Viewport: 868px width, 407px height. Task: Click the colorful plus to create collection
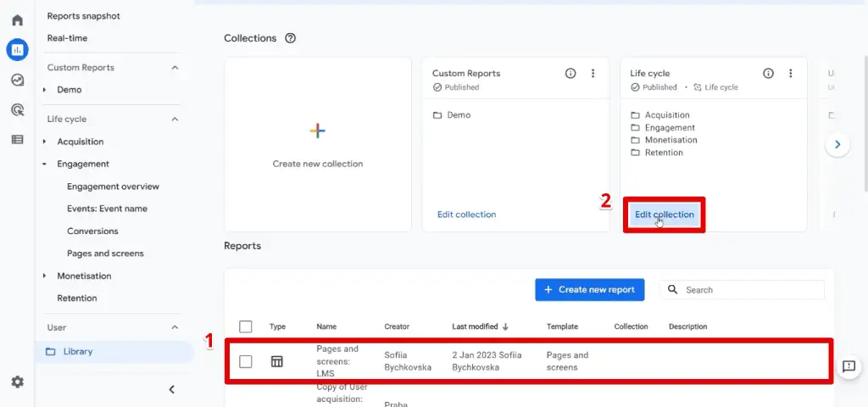[x=318, y=131]
